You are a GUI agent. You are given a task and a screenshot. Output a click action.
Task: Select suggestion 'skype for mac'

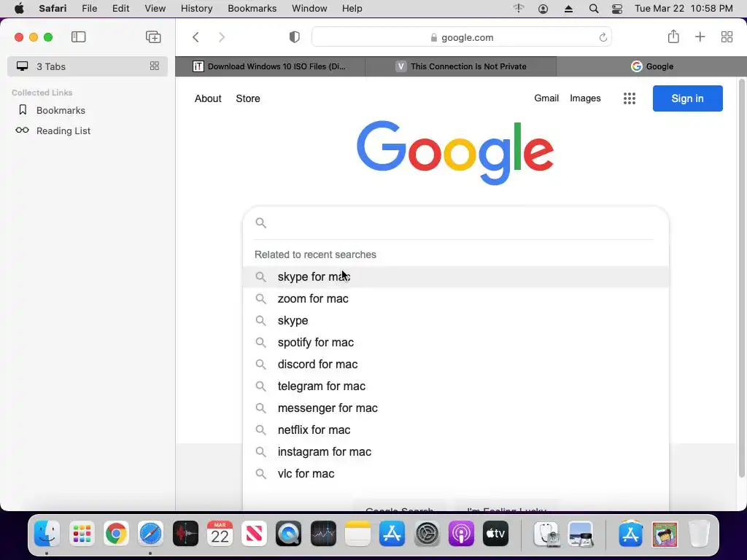456,276
